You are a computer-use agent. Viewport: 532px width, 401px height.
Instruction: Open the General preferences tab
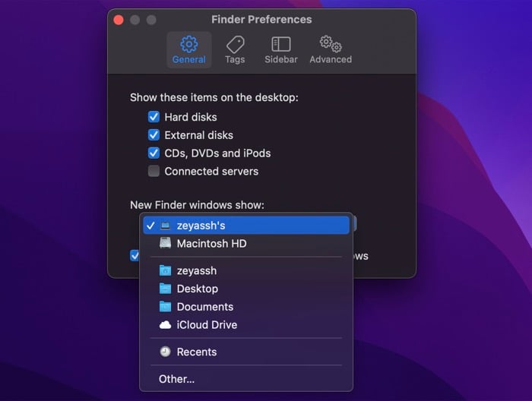coord(189,50)
